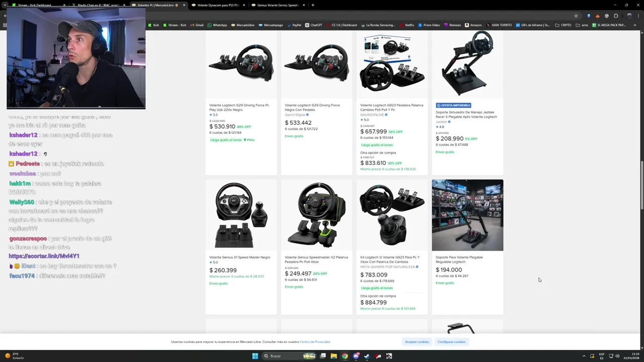Open Steam from the taskbar

(x=367, y=356)
